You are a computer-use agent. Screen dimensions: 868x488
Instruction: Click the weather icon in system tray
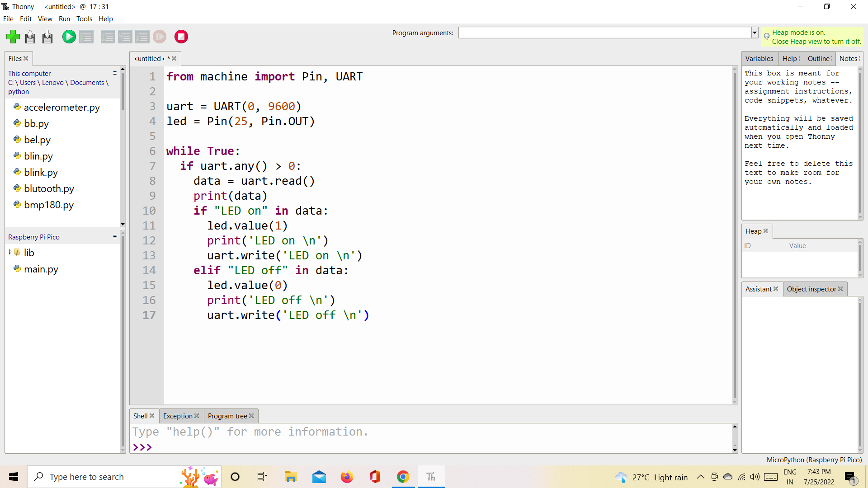tap(623, 477)
